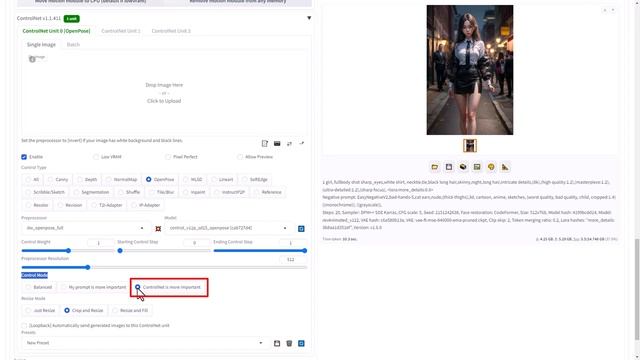The image size is (640, 360).
Task: Select the generated image thumbnail in gallery
Action: coord(470,146)
